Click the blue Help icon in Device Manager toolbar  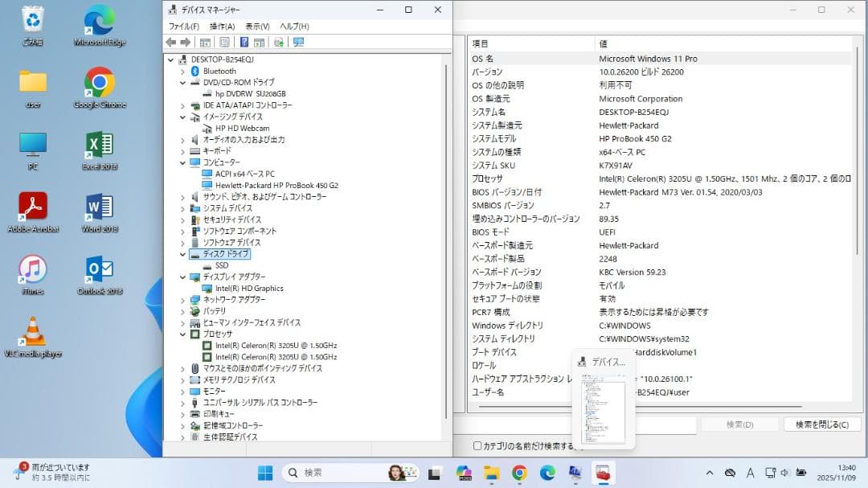[244, 42]
